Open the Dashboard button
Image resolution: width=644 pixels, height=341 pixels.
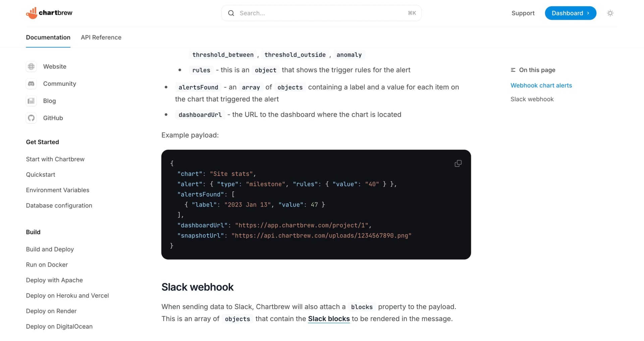click(570, 13)
